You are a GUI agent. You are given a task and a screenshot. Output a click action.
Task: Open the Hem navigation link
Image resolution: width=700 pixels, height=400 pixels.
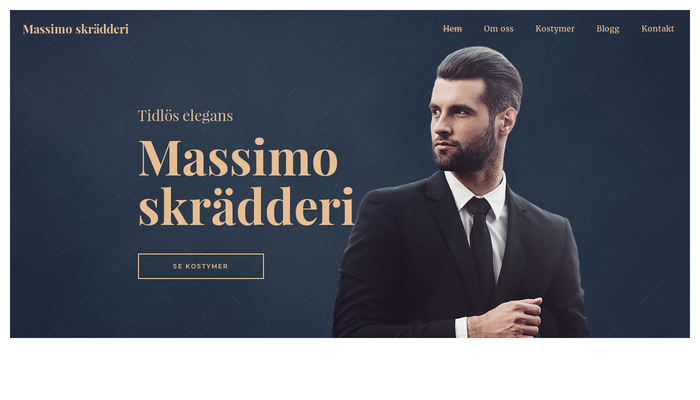(x=452, y=29)
